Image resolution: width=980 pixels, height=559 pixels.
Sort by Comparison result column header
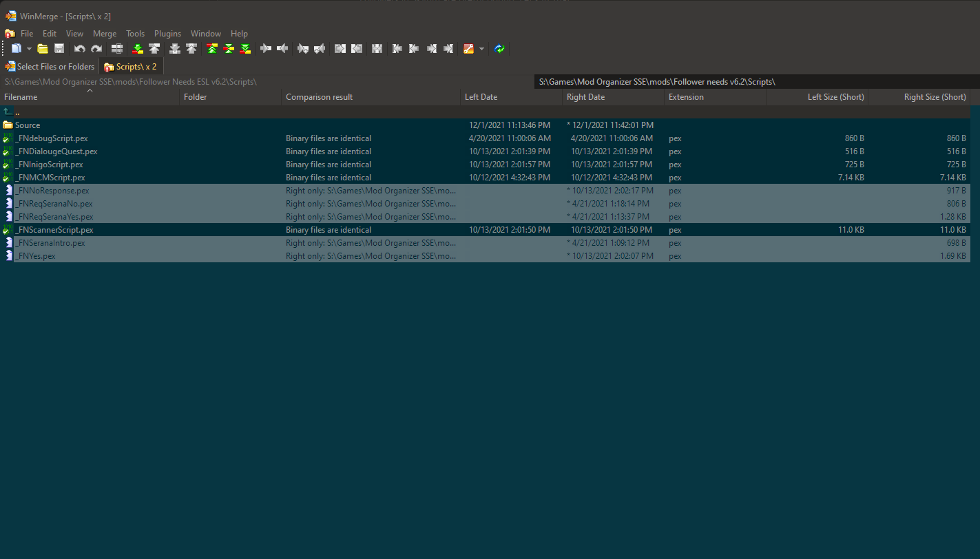[x=371, y=97]
